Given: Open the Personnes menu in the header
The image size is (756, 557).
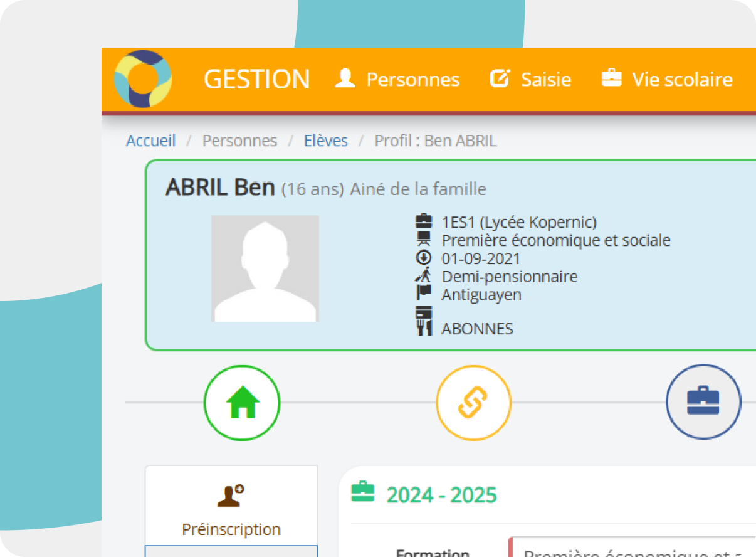Looking at the screenshot, I should tap(397, 80).
